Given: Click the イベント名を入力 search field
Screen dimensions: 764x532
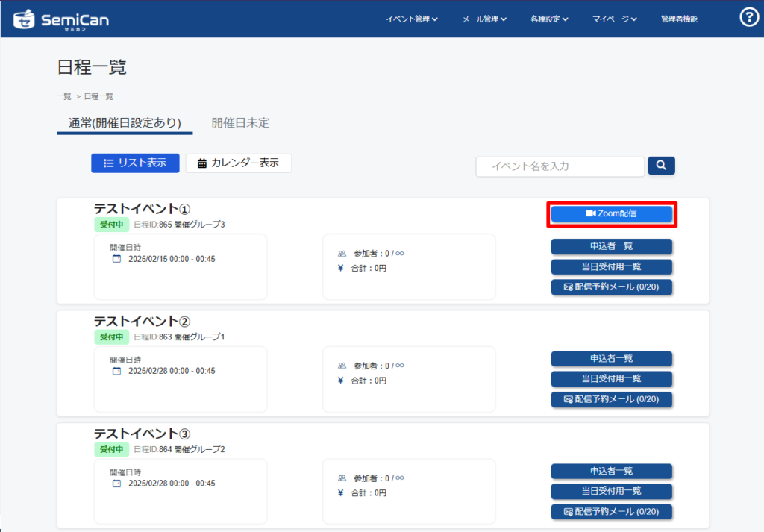Looking at the screenshot, I should 560,166.
